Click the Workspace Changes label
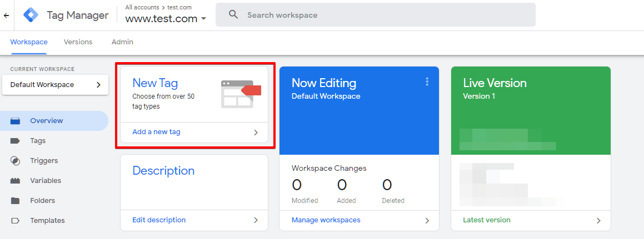The height and width of the screenshot is (239, 644). pos(329,169)
